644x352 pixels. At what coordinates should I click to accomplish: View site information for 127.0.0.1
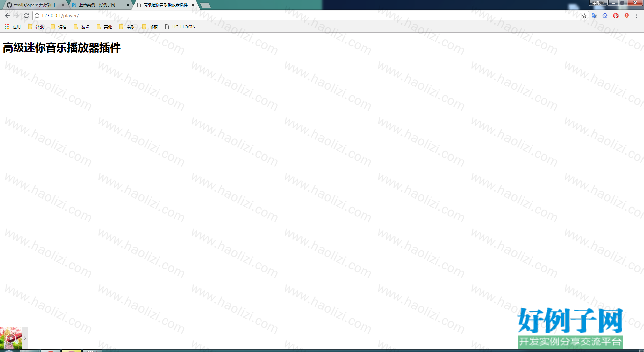[37, 16]
